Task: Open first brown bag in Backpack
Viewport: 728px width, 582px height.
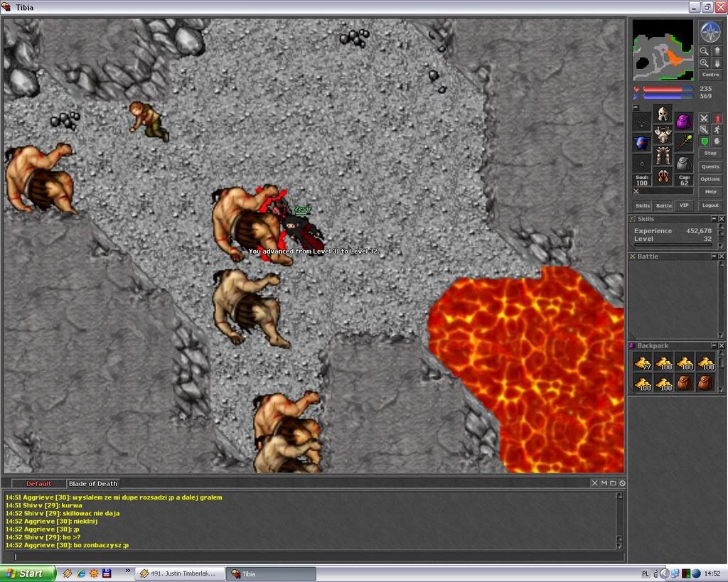Action: point(685,383)
